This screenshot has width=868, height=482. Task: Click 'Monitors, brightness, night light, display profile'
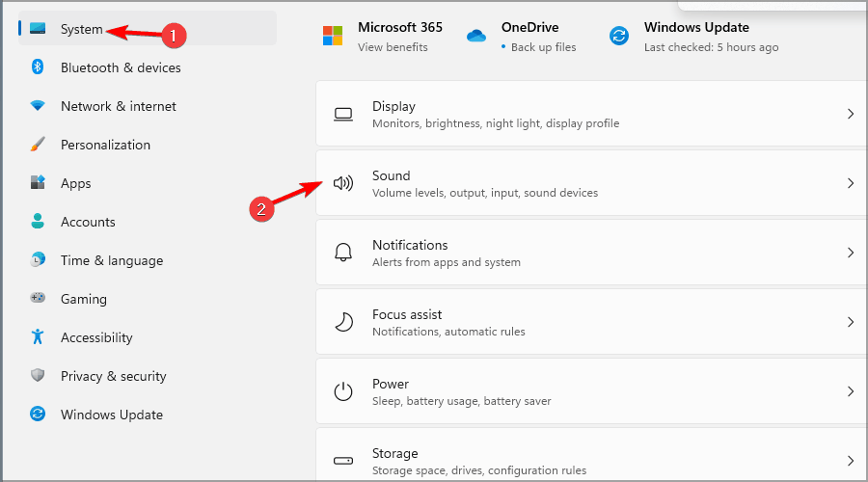coord(496,123)
